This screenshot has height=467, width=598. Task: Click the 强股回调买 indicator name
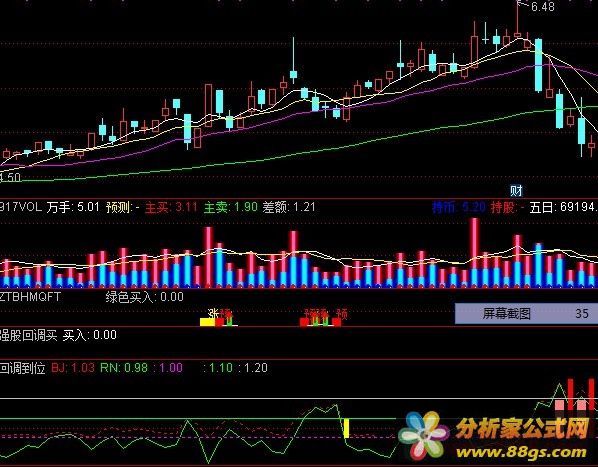click(x=29, y=335)
